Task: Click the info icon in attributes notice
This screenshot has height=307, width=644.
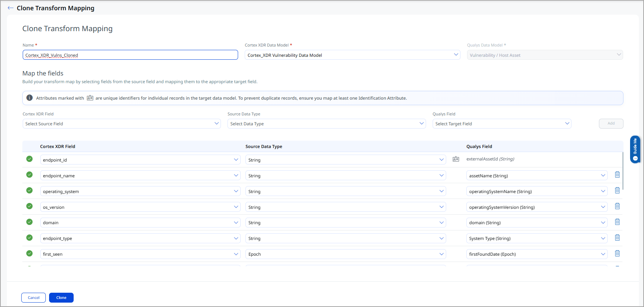Action: pos(30,98)
